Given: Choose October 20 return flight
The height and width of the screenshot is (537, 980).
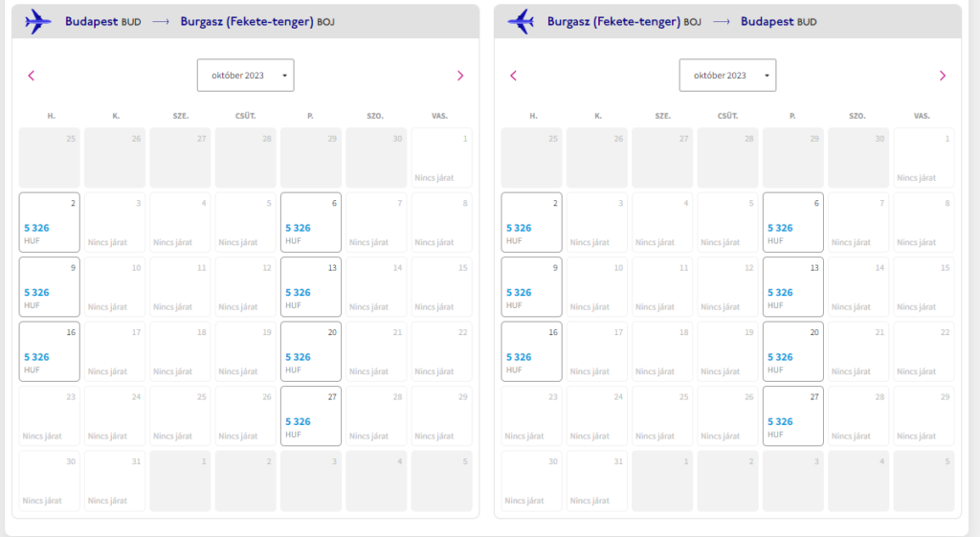Looking at the screenshot, I should 793,351.
